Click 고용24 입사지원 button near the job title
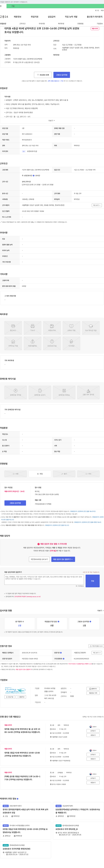 pos(62,75)
